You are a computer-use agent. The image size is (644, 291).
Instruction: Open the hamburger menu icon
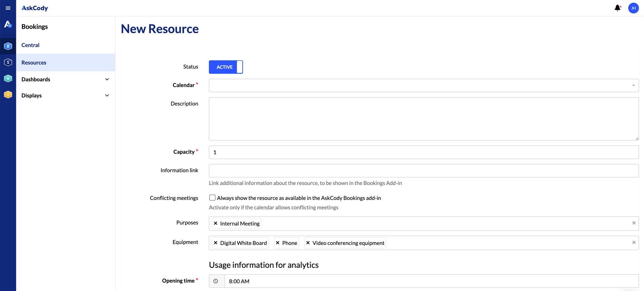coord(8,8)
